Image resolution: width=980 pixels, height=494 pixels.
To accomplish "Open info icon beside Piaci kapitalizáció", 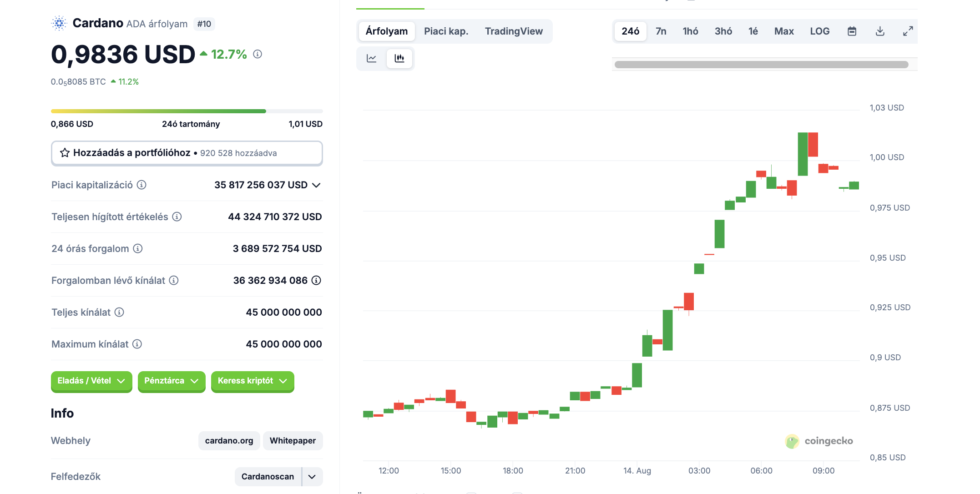I will 141,185.
